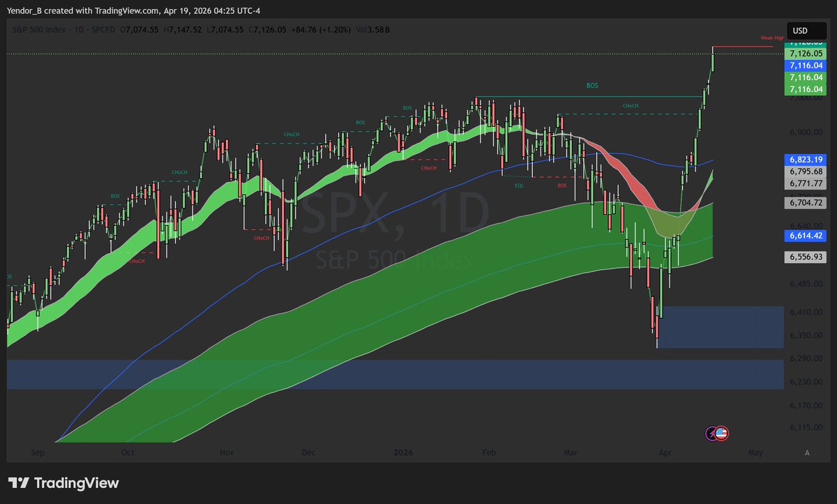Click the 7,126.05 current price label
This screenshot has height=504, width=837.
(806, 53)
